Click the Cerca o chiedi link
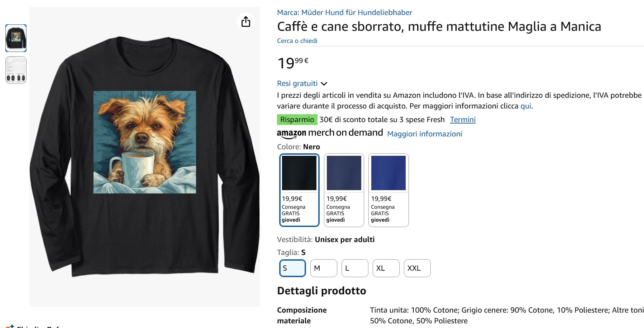The height and width of the screenshot is (328, 644). point(297,41)
